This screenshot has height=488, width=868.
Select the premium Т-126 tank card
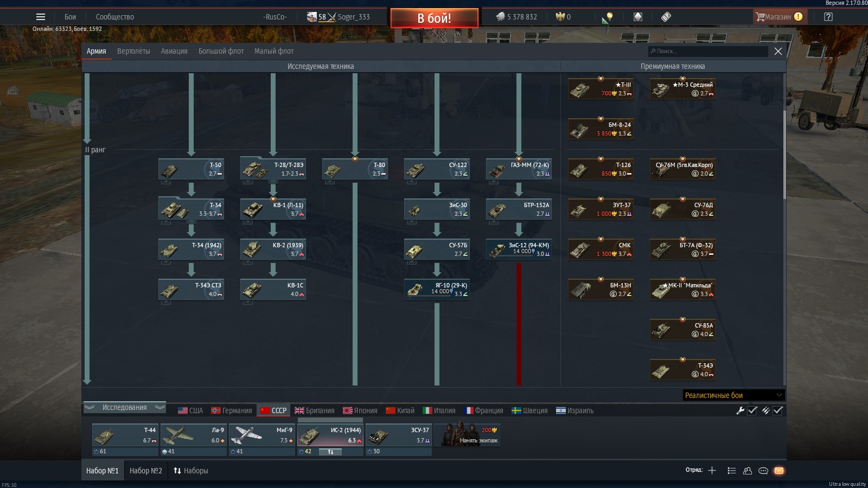click(601, 169)
